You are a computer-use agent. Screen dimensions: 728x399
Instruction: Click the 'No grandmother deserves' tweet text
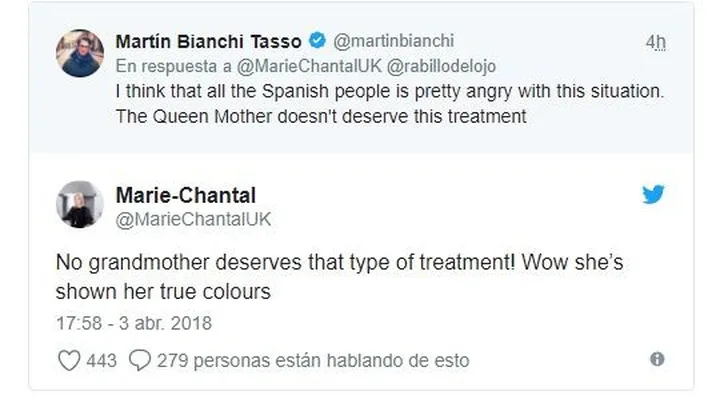pos(339,277)
